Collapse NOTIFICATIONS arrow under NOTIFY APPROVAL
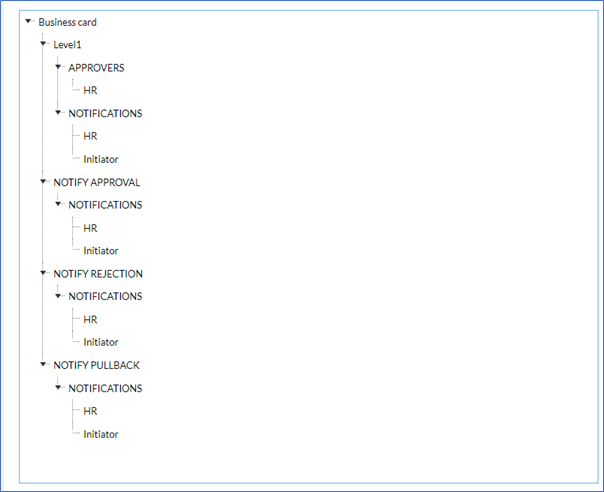The image size is (604, 492). (58, 204)
